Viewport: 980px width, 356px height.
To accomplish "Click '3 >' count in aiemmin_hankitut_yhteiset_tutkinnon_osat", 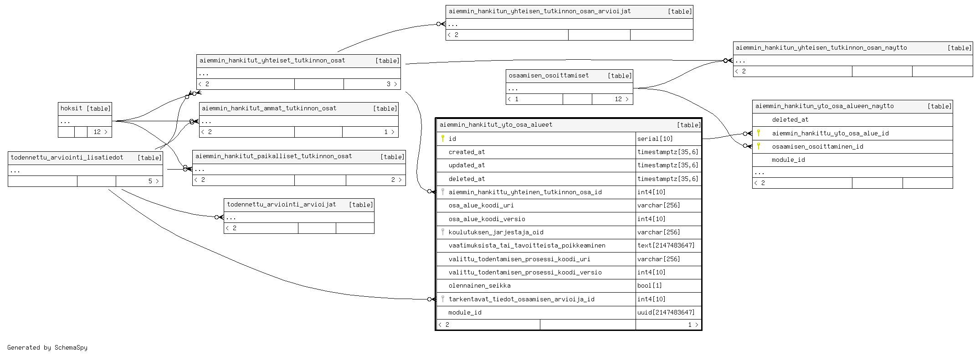I will click(392, 84).
